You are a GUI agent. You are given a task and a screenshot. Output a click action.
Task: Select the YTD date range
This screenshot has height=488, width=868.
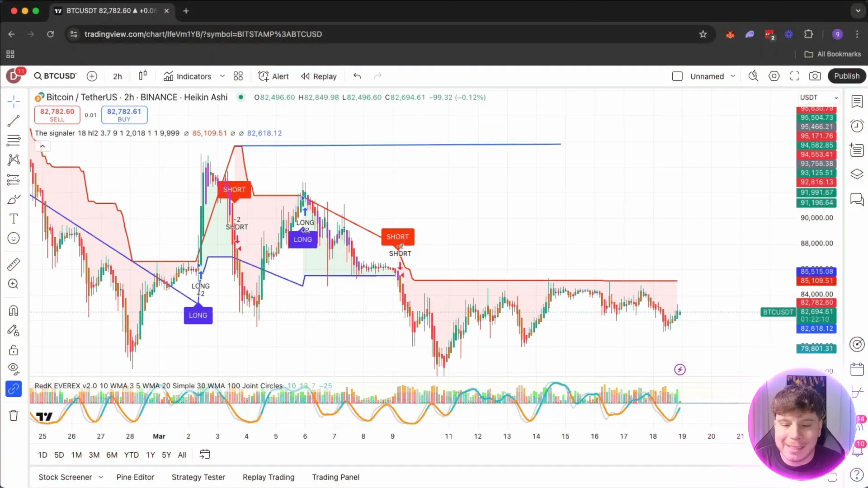pos(132,455)
